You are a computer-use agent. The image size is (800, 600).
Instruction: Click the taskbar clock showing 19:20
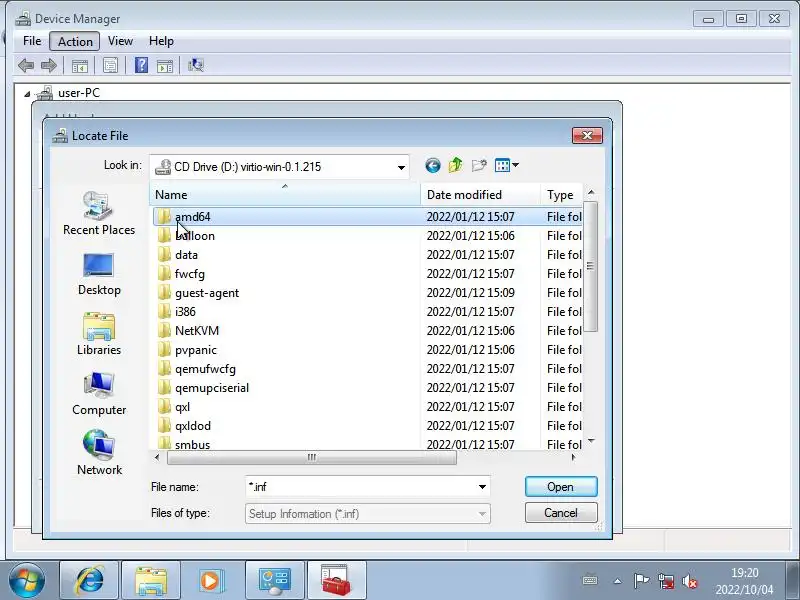tap(744, 581)
